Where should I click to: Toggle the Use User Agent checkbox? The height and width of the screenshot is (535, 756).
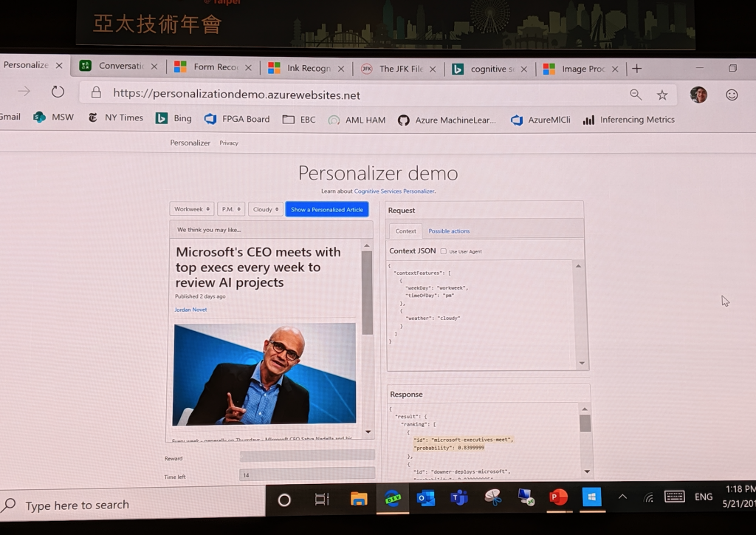(444, 251)
